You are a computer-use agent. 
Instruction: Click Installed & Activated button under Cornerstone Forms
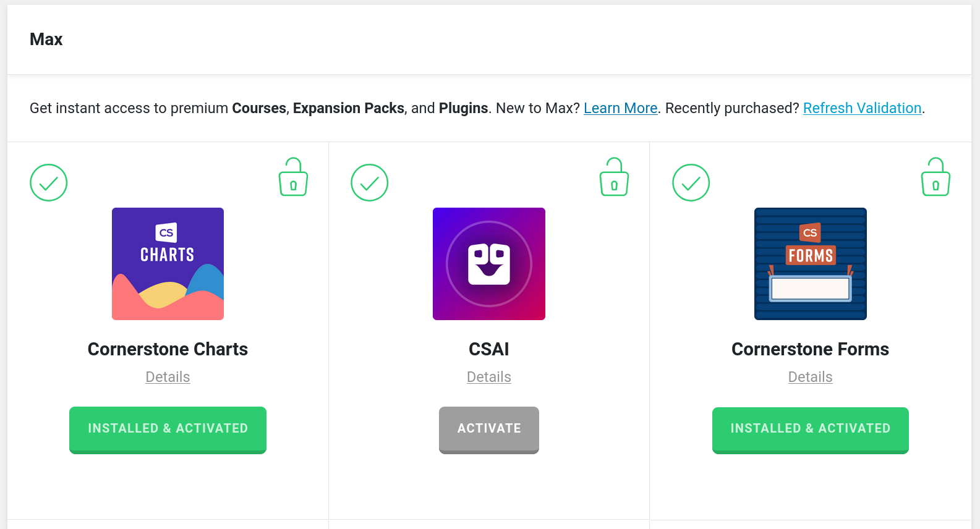point(810,429)
